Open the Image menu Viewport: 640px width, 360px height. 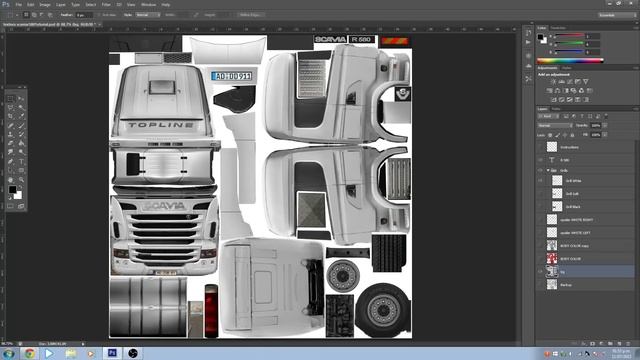tap(45, 4)
